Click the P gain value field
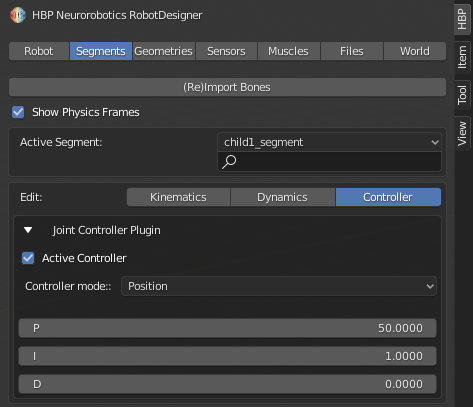The image size is (473, 407). point(227,328)
